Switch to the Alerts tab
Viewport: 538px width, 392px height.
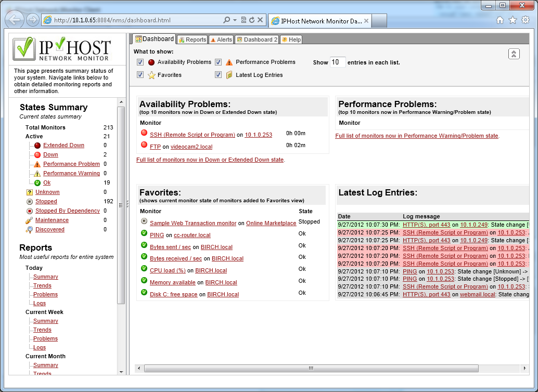(x=221, y=40)
